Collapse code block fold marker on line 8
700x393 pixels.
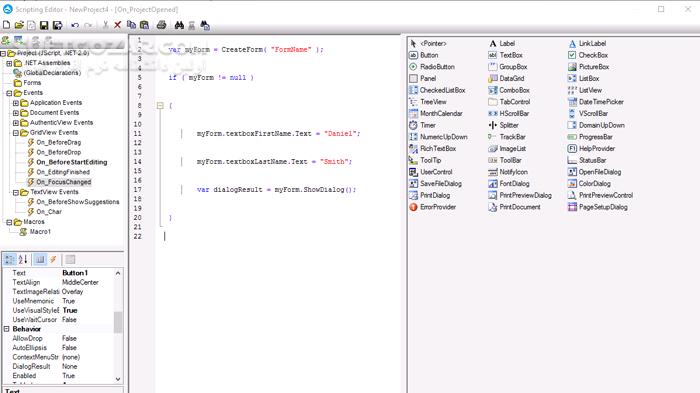[160, 105]
